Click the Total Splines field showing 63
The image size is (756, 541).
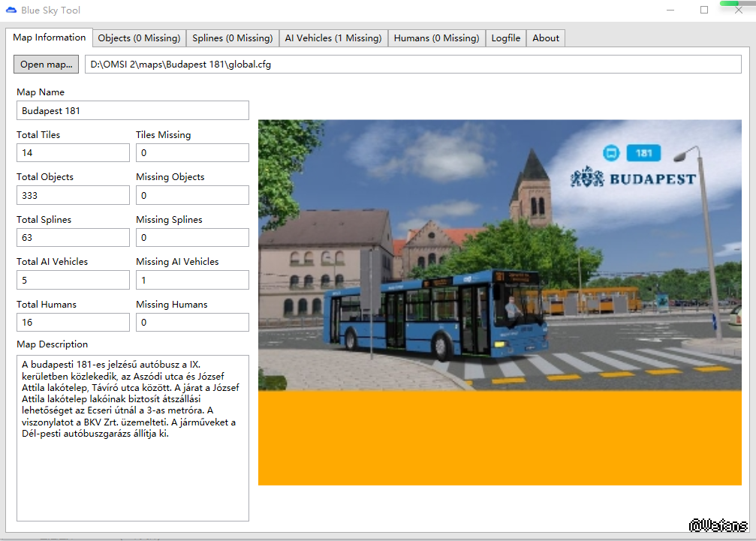pos(73,238)
